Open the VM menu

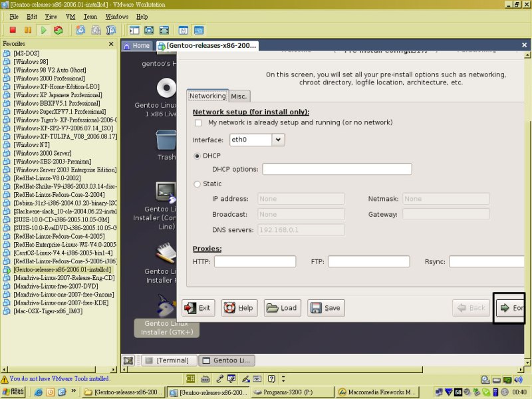(x=70, y=16)
